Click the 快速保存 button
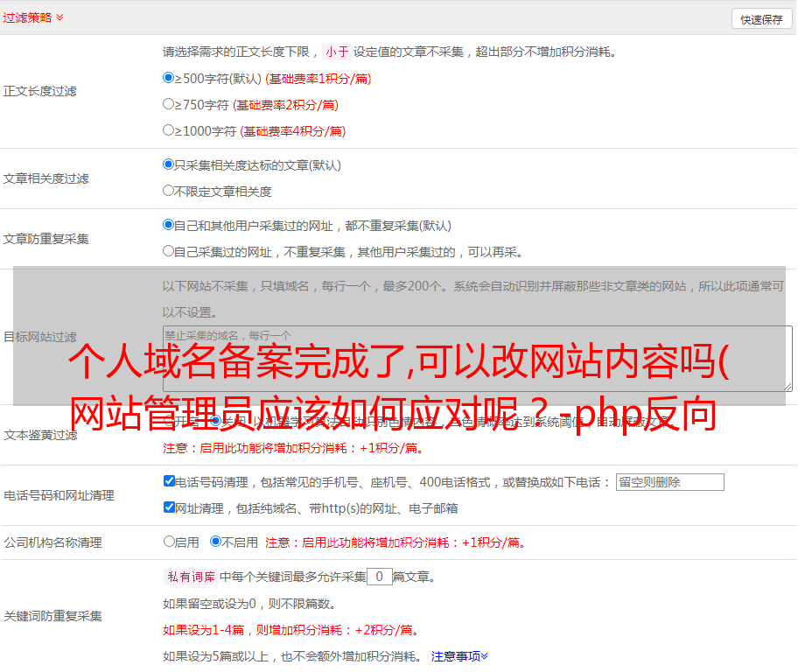Viewport: 798px width, 672px height. [761, 19]
